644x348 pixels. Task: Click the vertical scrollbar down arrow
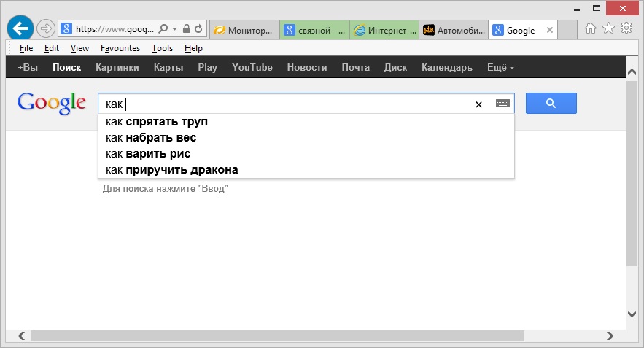tap(632, 314)
